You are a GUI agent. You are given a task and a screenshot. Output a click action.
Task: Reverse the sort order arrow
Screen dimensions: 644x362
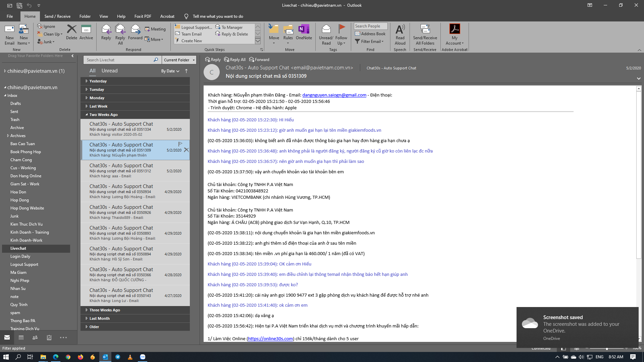pos(186,71)
